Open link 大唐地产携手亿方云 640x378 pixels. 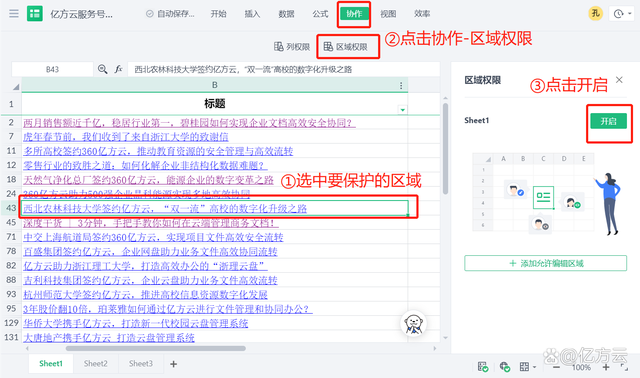(109, 338)
